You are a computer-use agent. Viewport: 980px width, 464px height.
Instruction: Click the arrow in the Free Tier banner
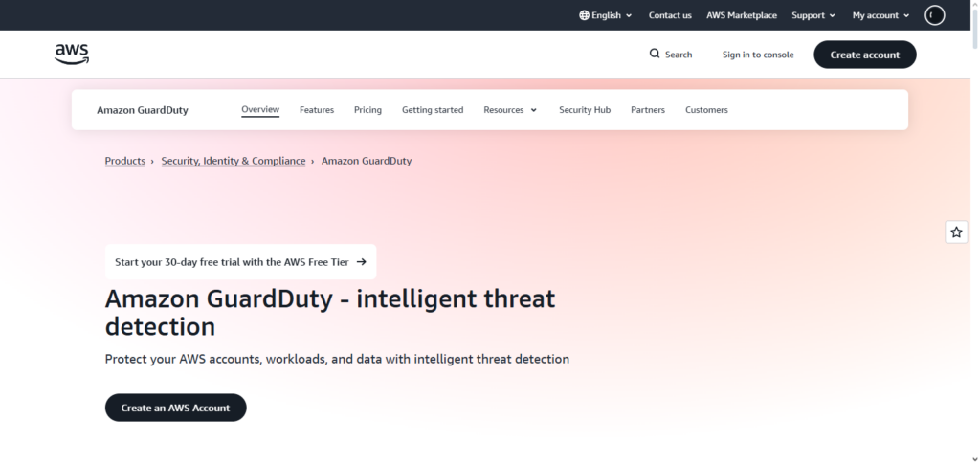point(361,262)
